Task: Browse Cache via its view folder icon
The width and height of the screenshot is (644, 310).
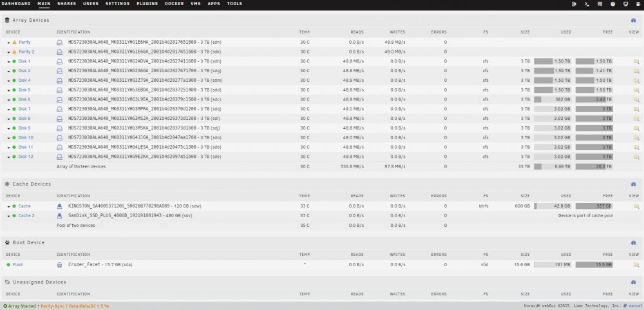Action: coord(636,206)
